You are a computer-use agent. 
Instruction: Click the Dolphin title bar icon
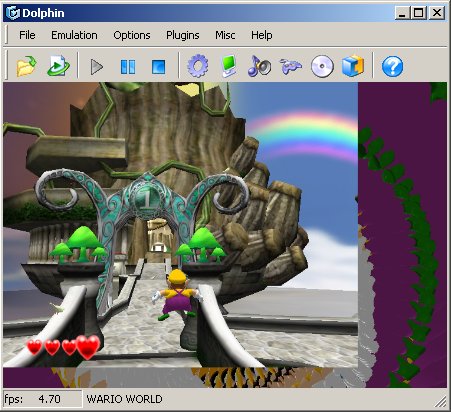coord(13,13)
